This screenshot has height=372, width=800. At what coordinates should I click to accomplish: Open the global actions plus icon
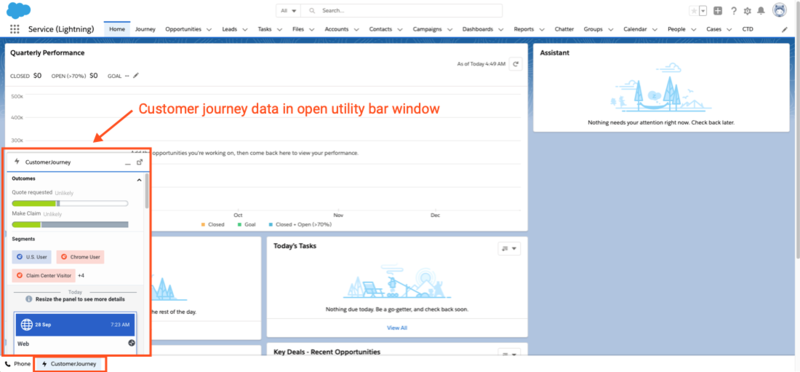pos(718,11)
